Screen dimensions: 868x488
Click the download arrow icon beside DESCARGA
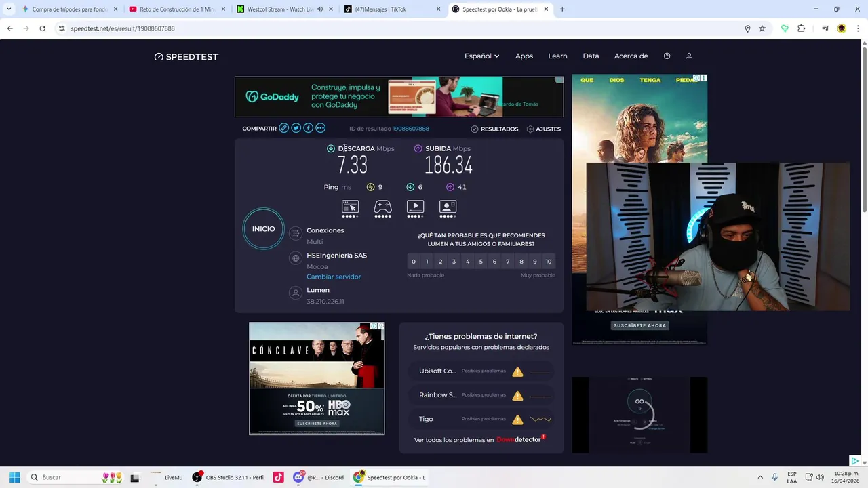(x=331, y=148)
